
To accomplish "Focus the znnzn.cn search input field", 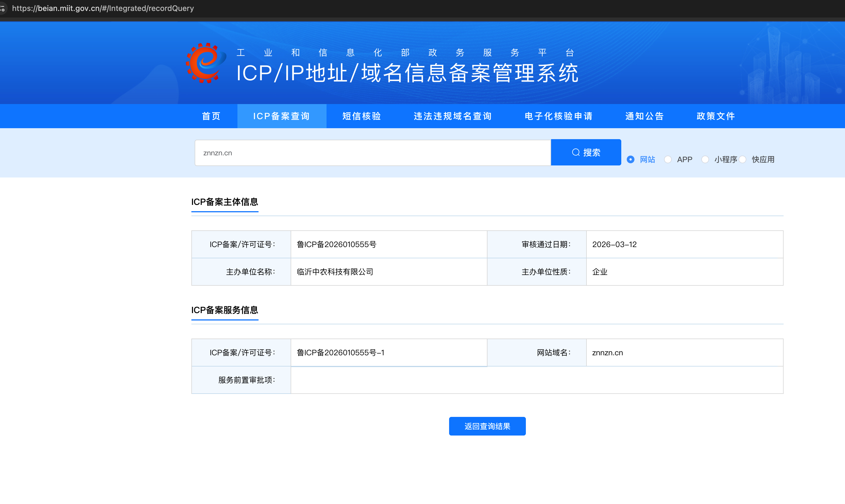I will point(372,153).
